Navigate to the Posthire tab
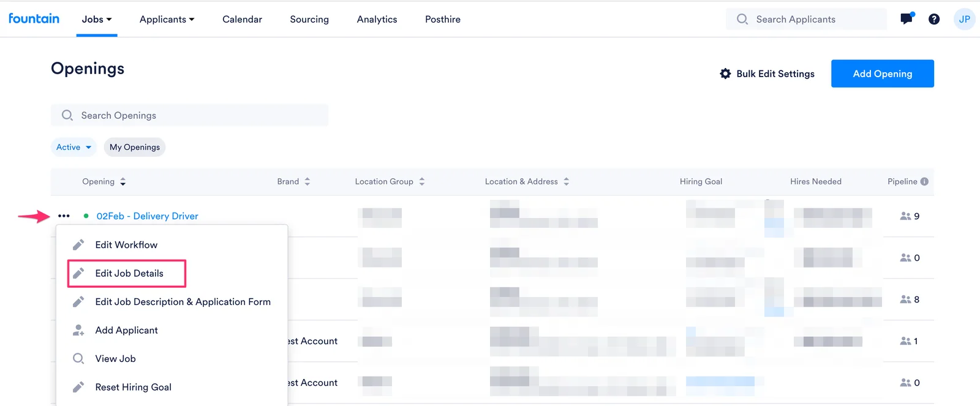 (x=443, y=19)
